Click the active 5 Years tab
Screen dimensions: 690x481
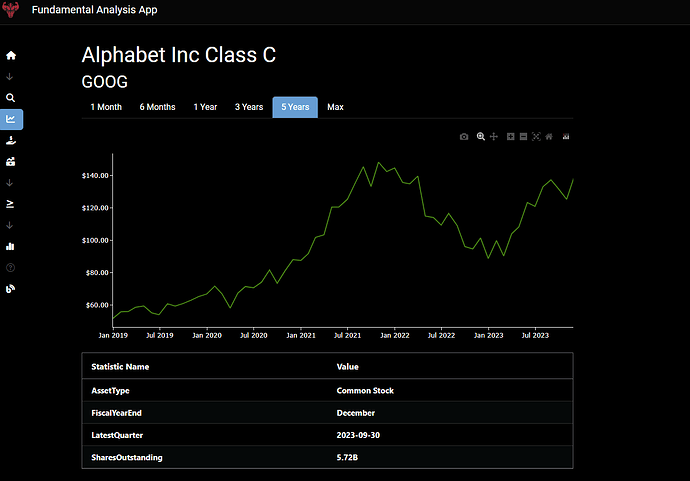click(295, 107)
